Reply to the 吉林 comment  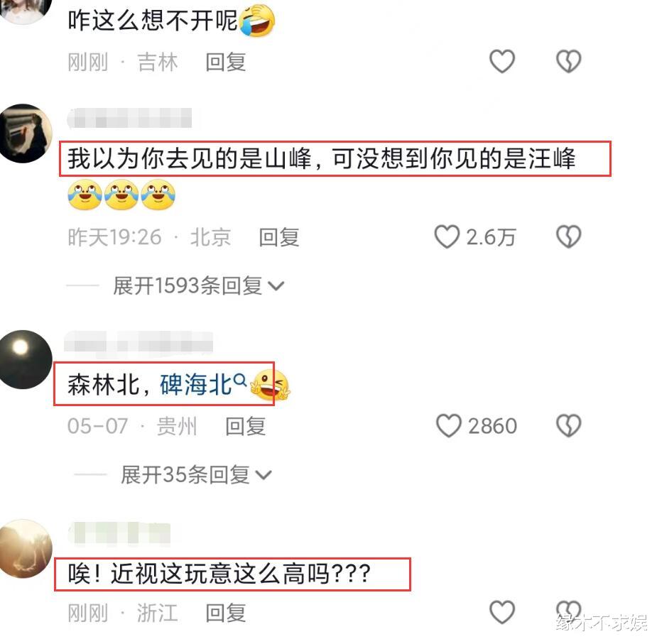pyautogui.click(x=225, y=62)
